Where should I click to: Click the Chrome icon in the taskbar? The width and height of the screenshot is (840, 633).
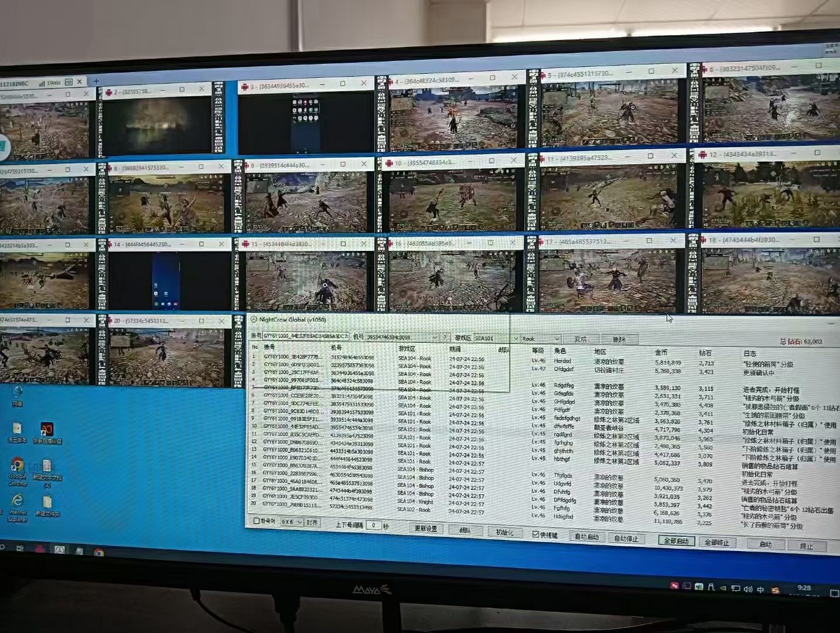click(x=98, y=552)
